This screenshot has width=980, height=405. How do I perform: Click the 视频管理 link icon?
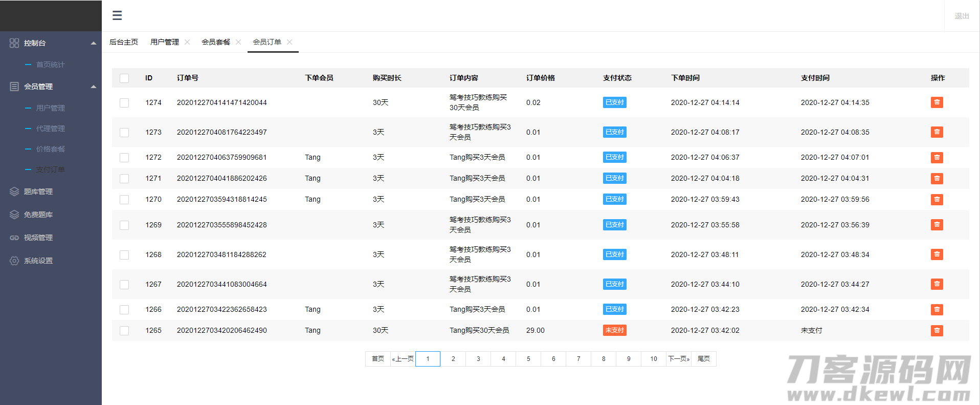[x=14, y=238]
